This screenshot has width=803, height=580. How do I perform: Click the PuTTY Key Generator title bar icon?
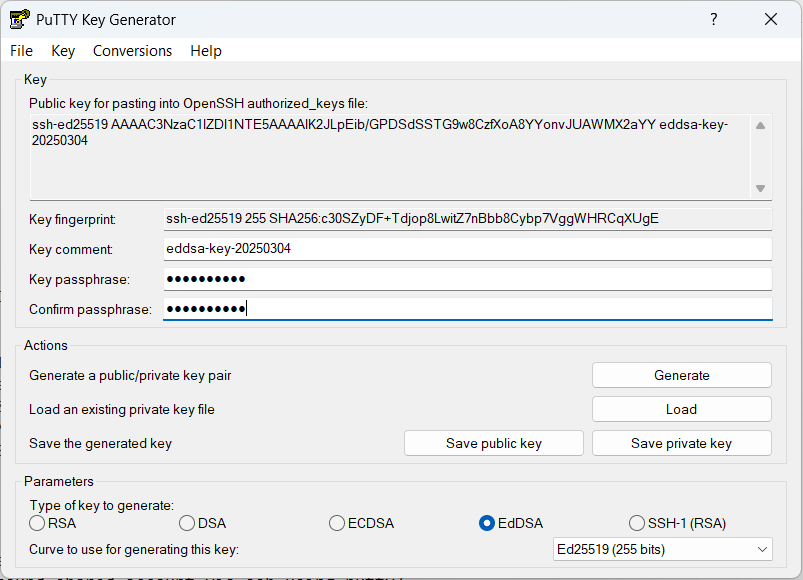pos(19,19)
